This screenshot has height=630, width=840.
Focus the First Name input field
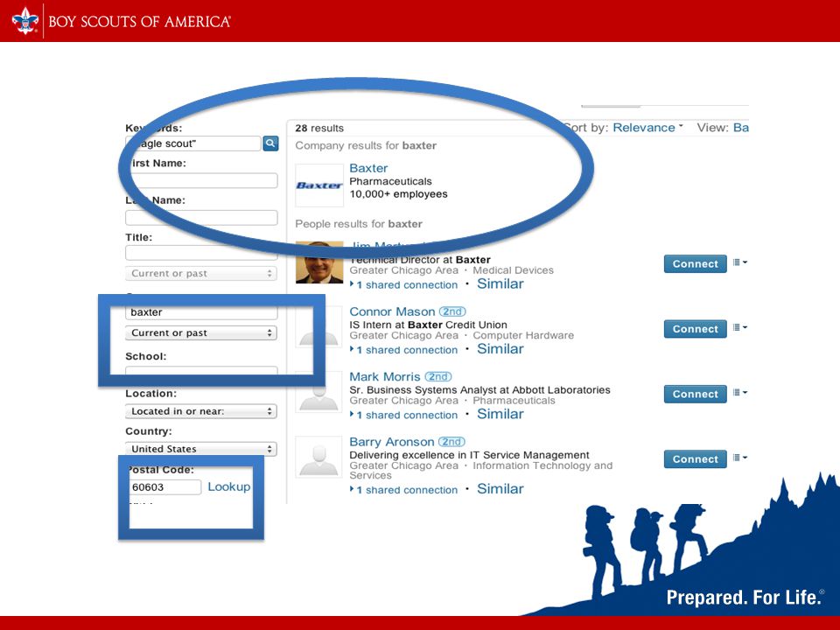pos(201,180)
